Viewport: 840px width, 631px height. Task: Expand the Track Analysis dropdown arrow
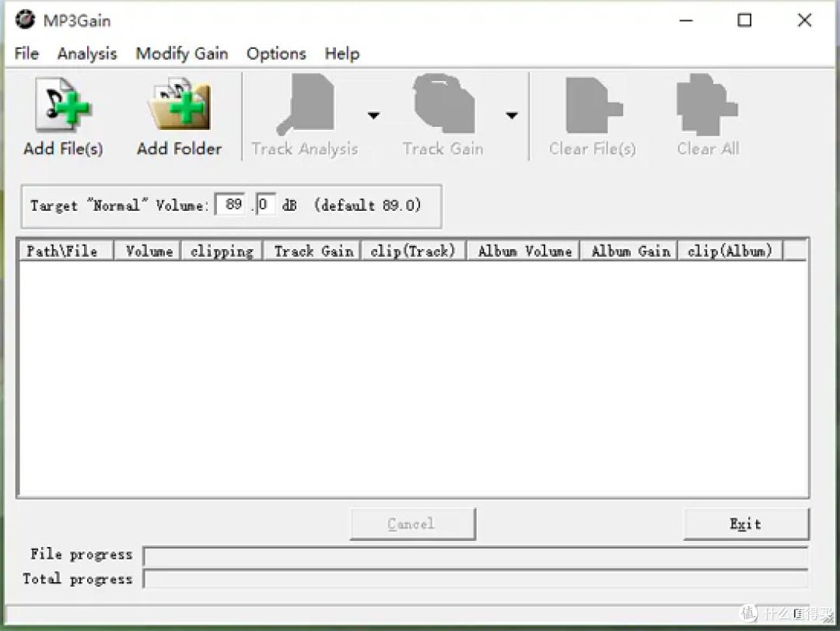373,115
